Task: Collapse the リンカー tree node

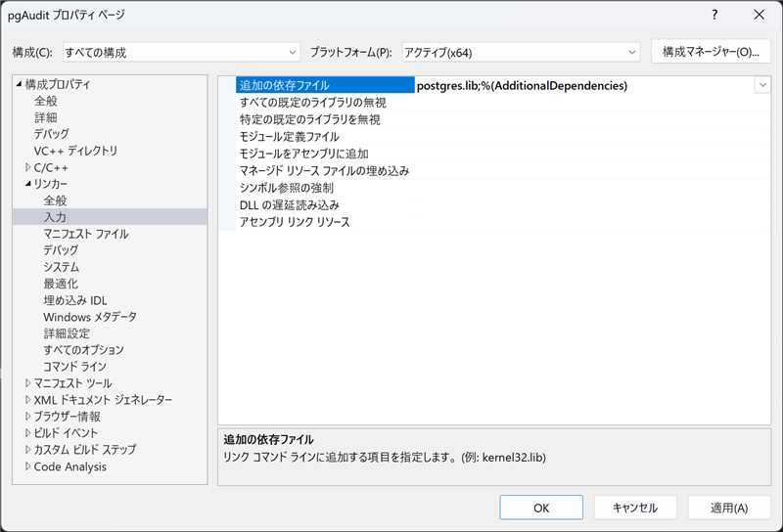Action: pos(28,184)
